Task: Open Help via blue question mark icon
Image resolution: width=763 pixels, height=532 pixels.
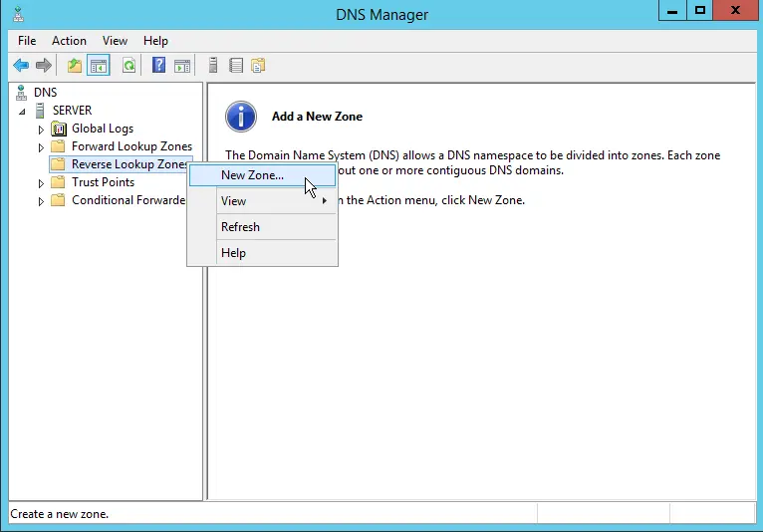Action: click(158, 66)
